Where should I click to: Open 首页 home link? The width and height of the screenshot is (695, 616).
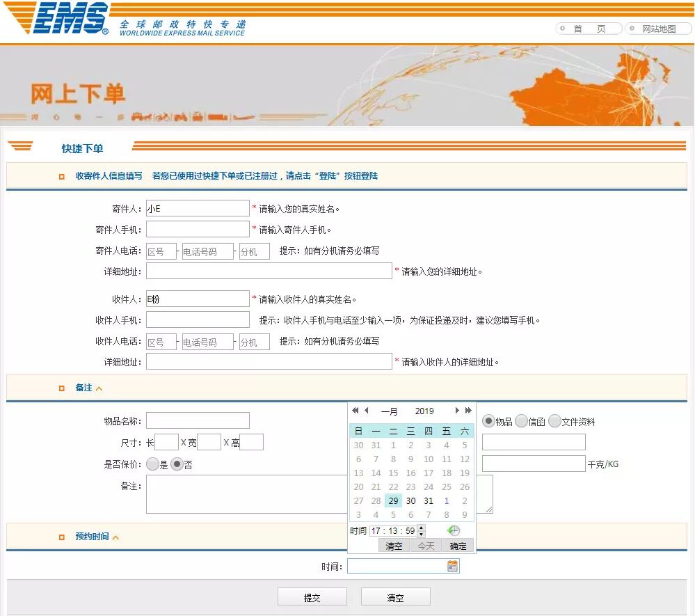pos(589,29)
